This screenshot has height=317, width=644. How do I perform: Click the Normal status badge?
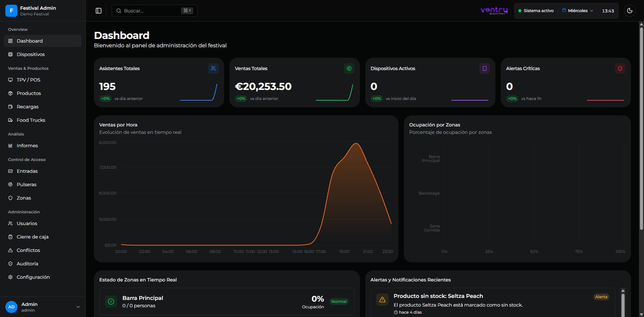pyautogui.click(x=339, y=302)
